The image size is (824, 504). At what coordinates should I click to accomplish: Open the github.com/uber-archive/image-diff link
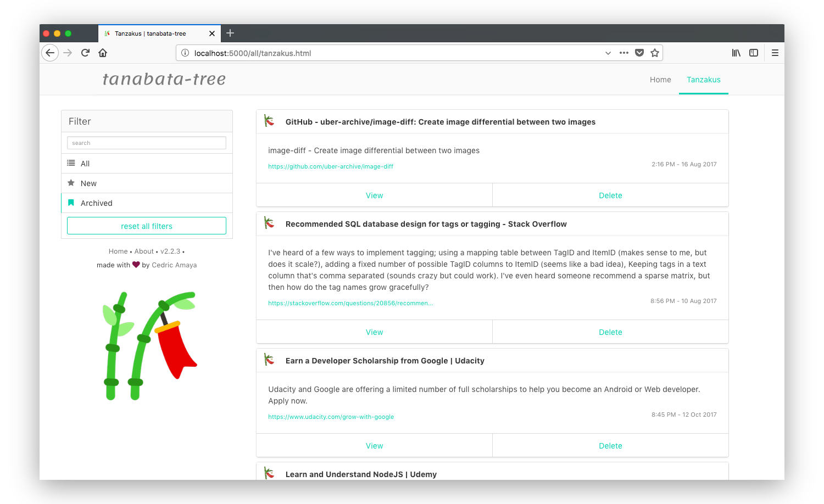(x=331, y=166)
